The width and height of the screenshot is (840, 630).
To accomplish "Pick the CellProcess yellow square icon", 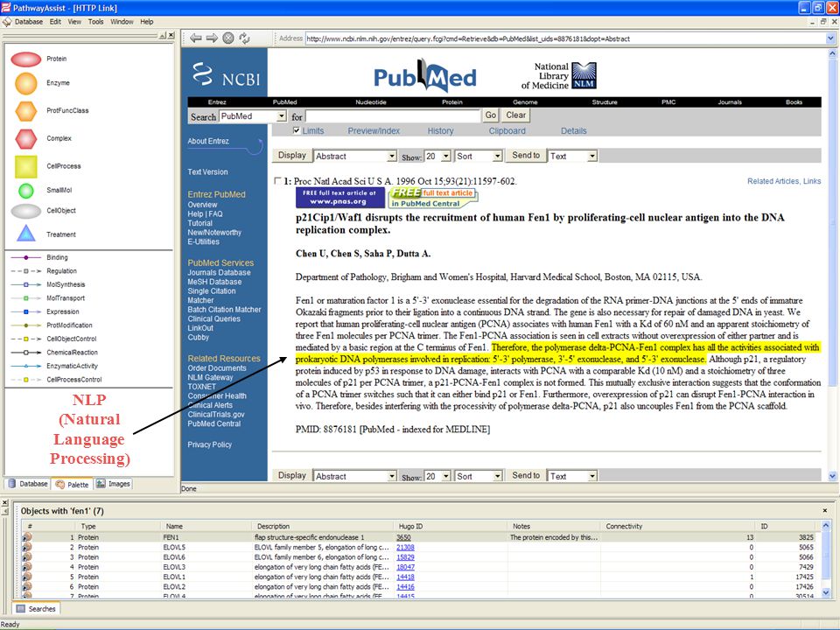I will 25,166.
